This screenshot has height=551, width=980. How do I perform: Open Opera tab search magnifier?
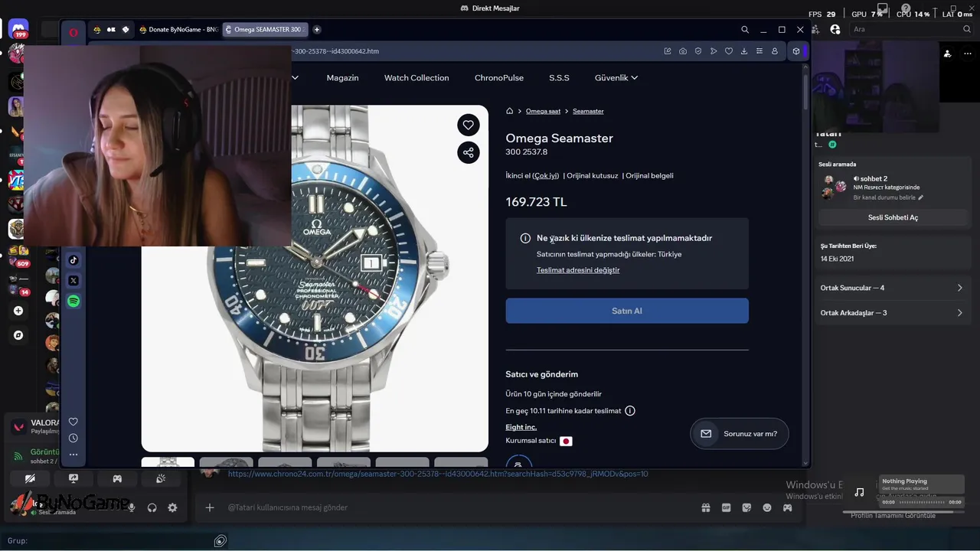pos(745,30)
